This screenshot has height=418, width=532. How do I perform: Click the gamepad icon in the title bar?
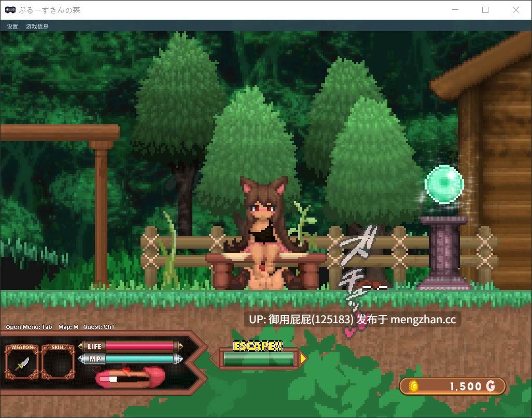10,10
